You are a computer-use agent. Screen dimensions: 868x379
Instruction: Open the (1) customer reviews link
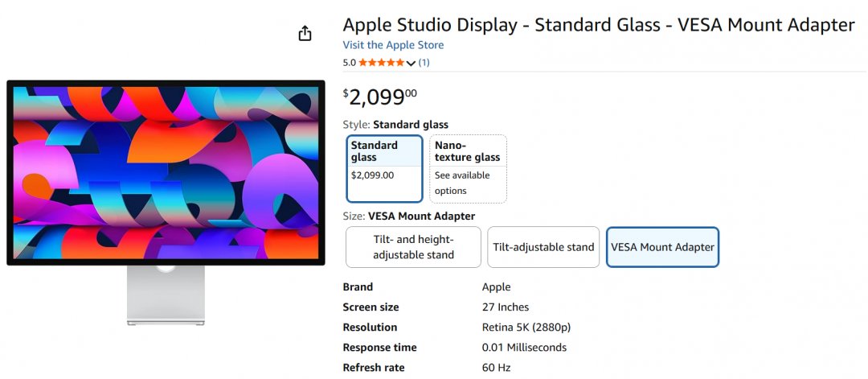click(424, 63)
